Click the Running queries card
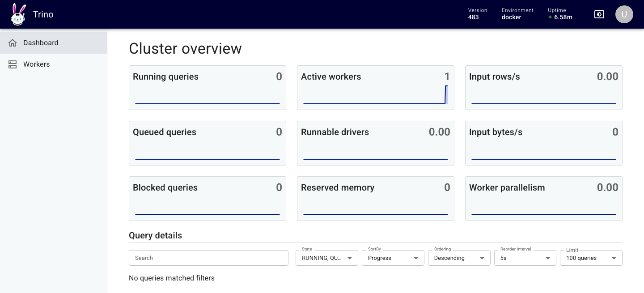 [x=208, y=88]
